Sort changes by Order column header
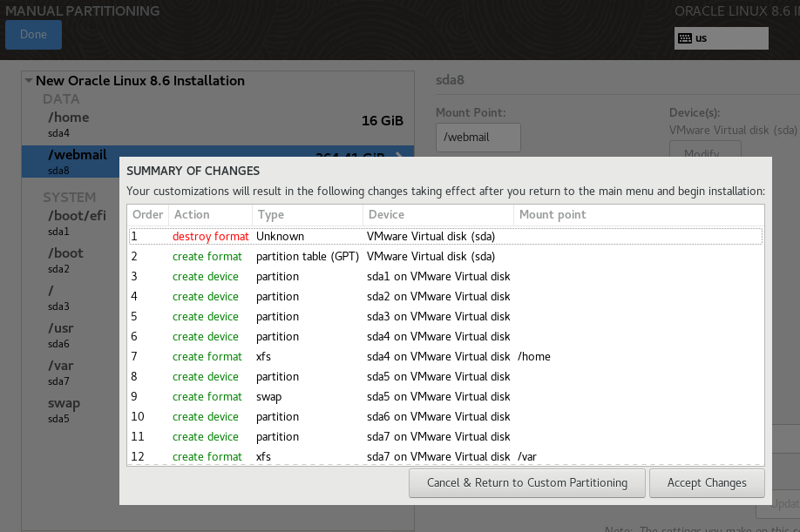This screenshot has width=800, height=532. click(x=147, y=214)
